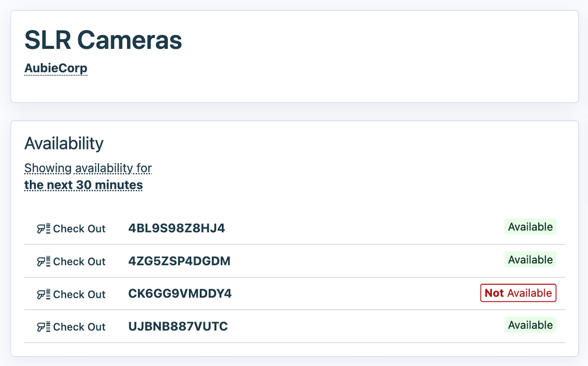Viewport: 588px width, 366px height.
Task: Click the barcode scanner icon beside 4ZG5ZSP4DGDM
Action: click(44, 261)
